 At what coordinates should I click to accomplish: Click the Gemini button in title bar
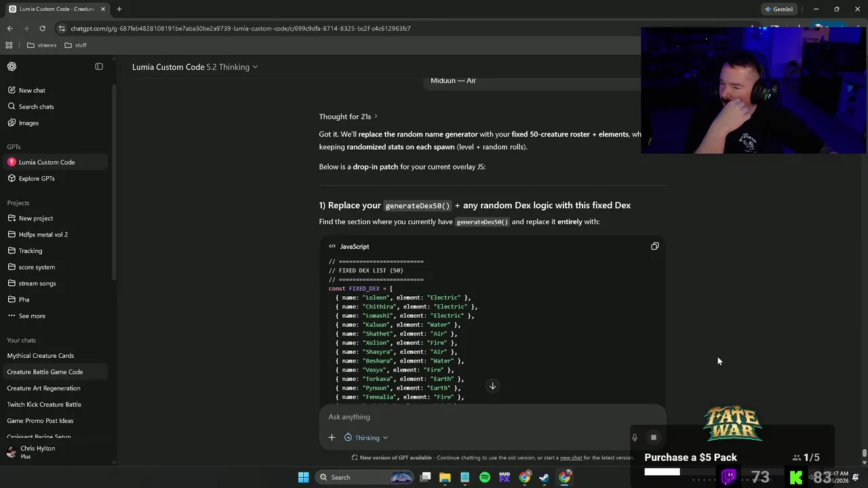tap(778, 9)
